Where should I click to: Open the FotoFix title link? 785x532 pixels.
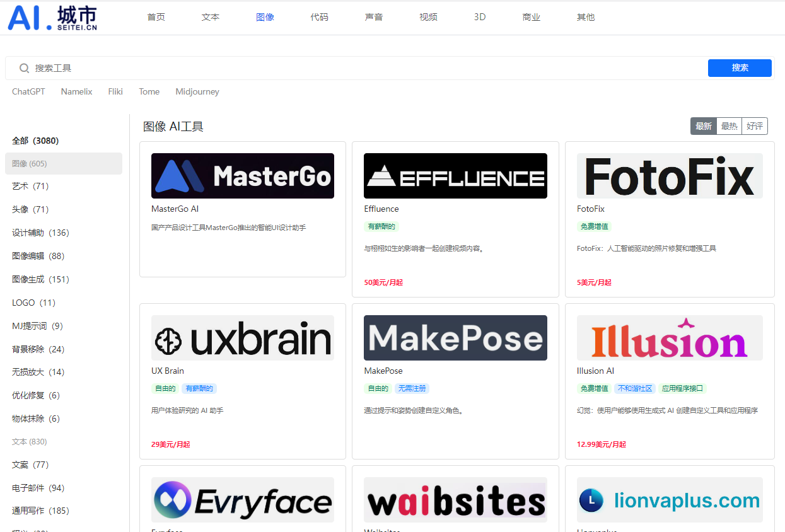click(591, 209)
